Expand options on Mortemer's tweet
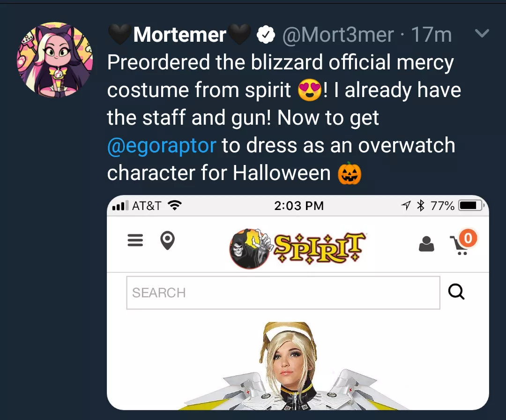Image resolution: width=506 pixels, height=420 pixels. coord(482,33)
